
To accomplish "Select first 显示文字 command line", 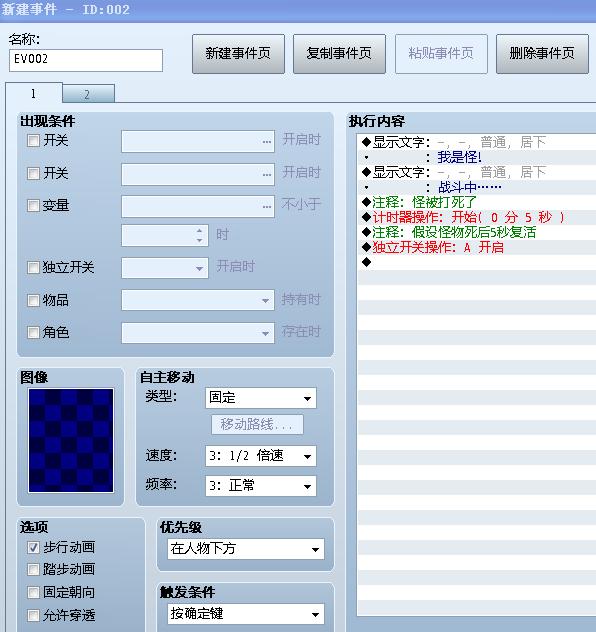I will pyautogui.click(x=477, y=142).
